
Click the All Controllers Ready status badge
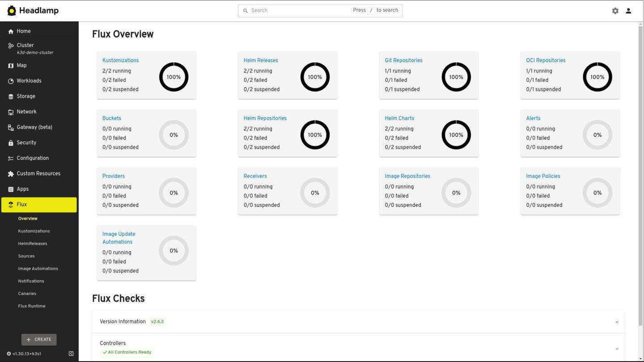(x=127, y=352)
